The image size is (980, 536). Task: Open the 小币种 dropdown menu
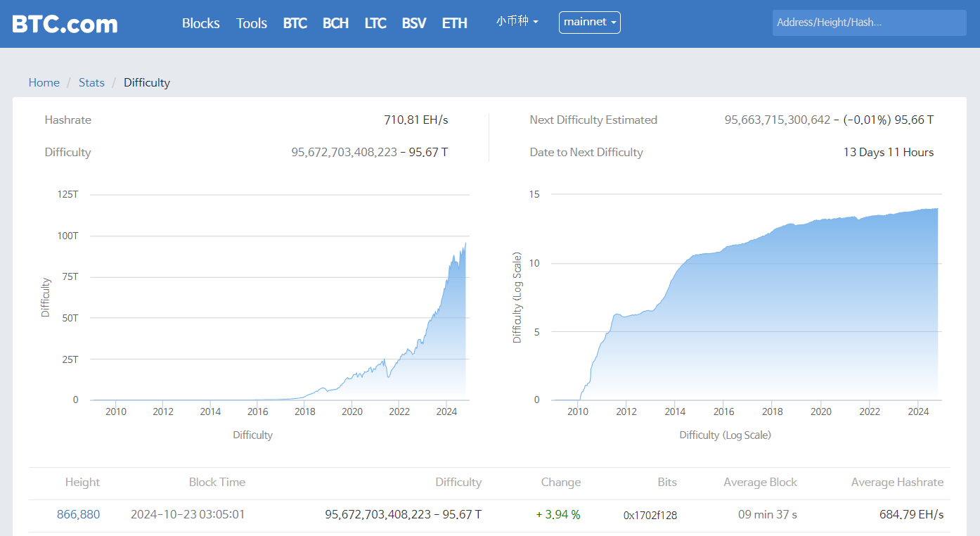(x=512, y=22)
